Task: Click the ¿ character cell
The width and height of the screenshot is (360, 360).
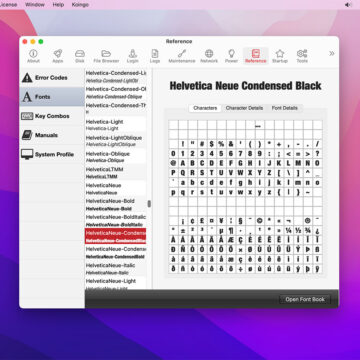Action: point(317,230)
